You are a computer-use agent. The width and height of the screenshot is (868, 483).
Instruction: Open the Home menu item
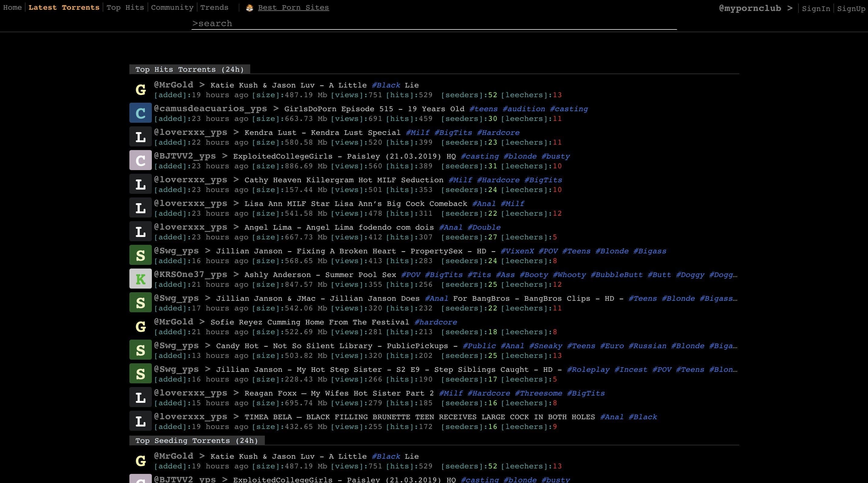[x=12, y=7]
